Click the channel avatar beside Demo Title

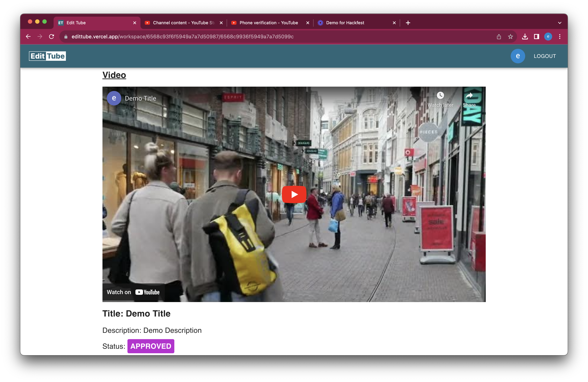tap(114, 98)
